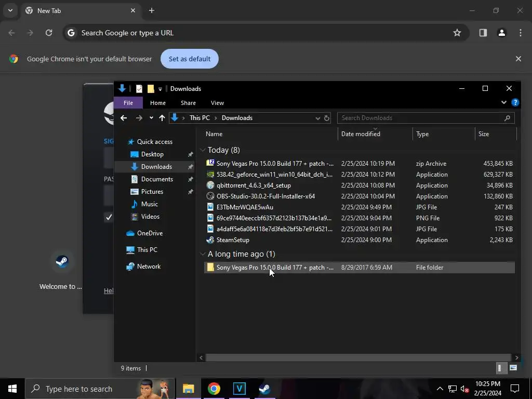The width and height of the screenshot is (532, 399).
Task: Click the Steam icon in the taskbar
Action: coord(264,389)
